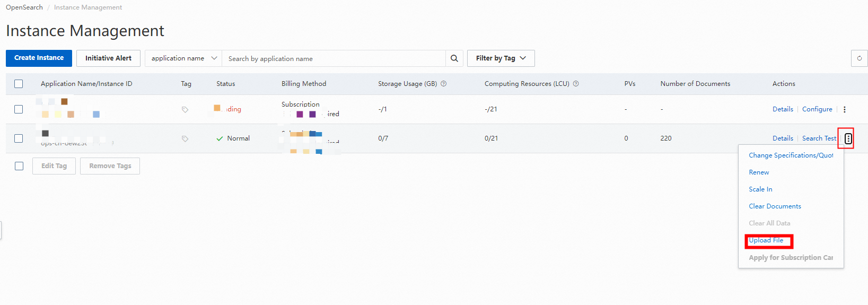
Task: Focus the Search by application name field
Action: click(334, 58)
